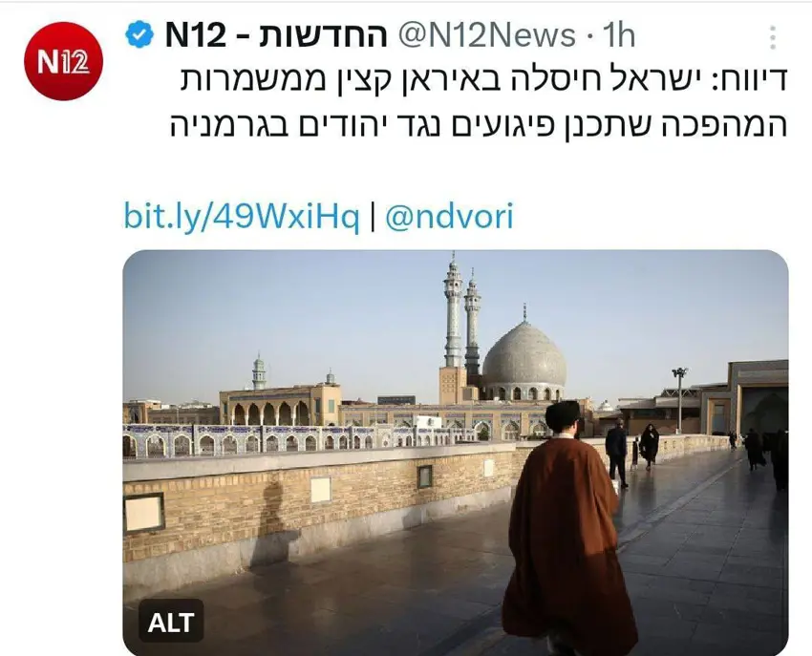The width and height of the screenshot is (812, 656).
Task: Click the blue verified badge icon
Action: coord(139,34)
